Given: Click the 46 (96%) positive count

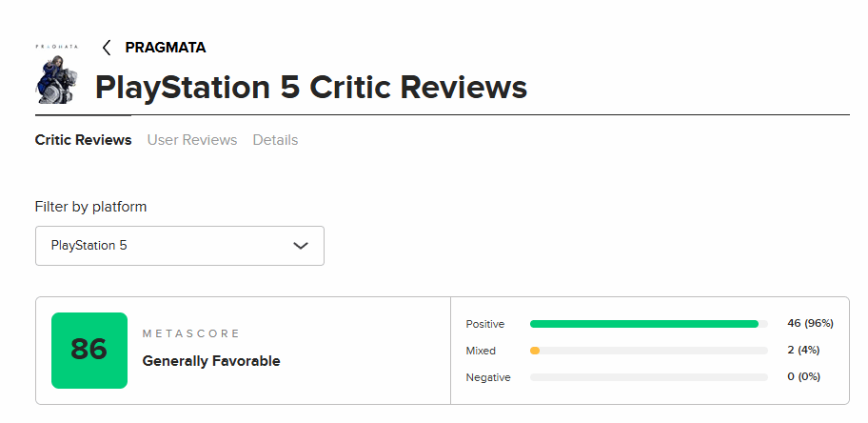Looking at the screenshot, I should pos(810,323).
